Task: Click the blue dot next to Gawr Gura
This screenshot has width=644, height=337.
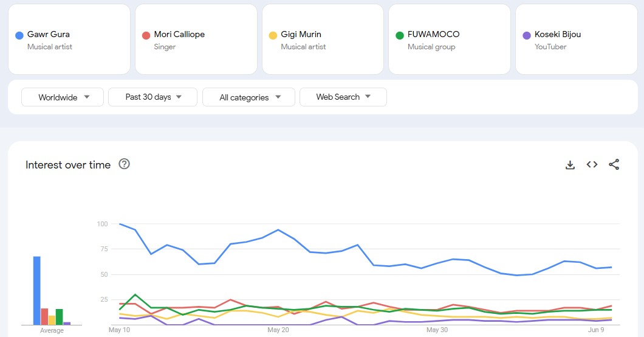Action: 19,36
